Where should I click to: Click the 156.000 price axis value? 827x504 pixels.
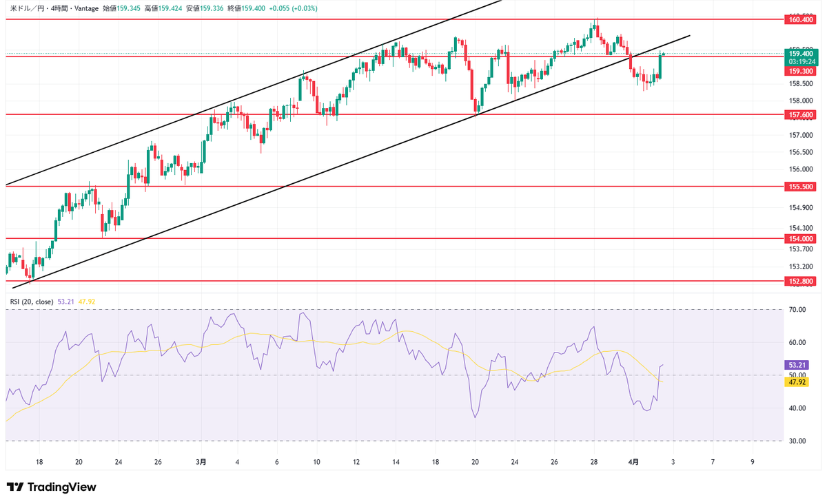pyautogui.click(x=801, y=169)
